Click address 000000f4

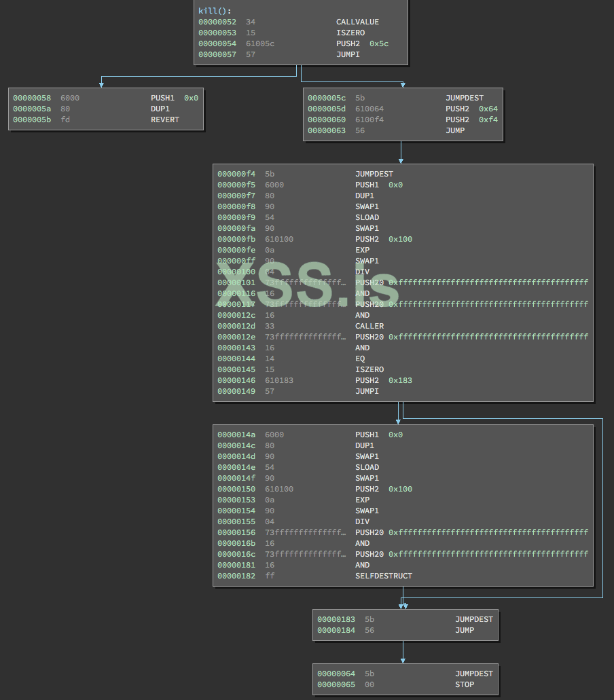pos(236,174)
